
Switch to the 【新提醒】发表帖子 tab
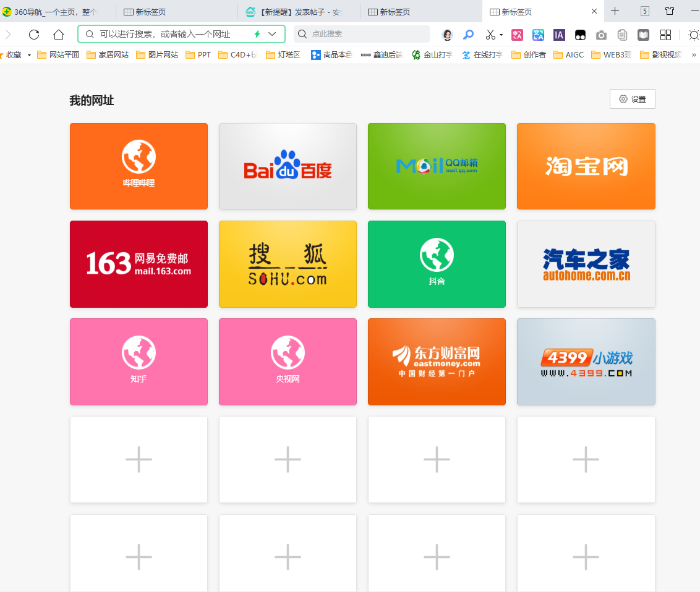[299, 12]
